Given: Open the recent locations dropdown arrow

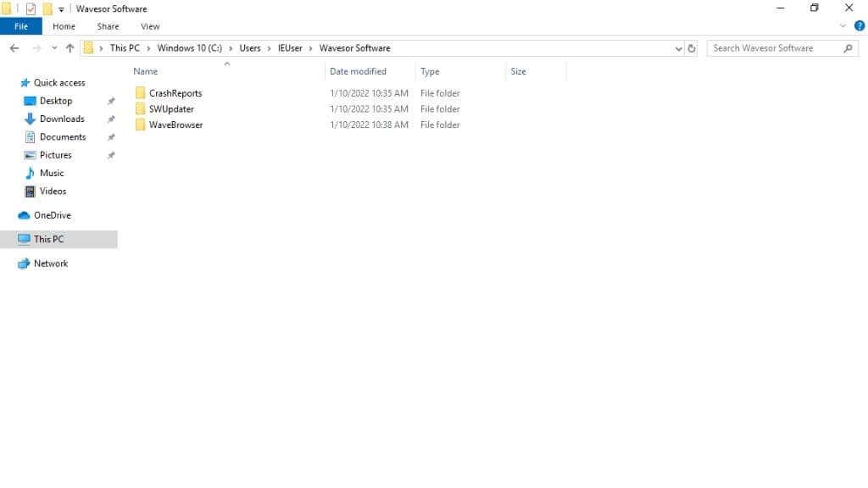Looking at the screenshot, I should pos(54,48).
